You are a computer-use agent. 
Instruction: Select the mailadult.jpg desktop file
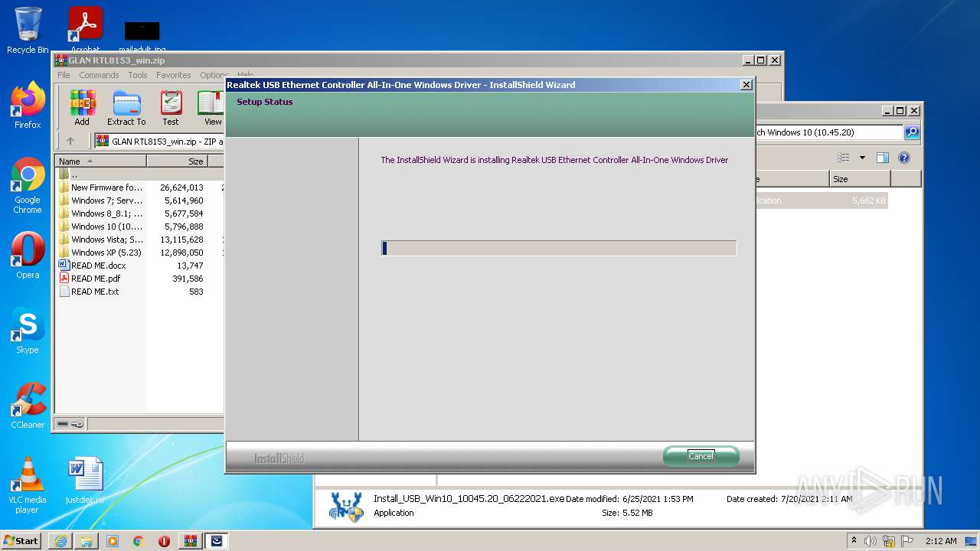(x=142, y=37)
